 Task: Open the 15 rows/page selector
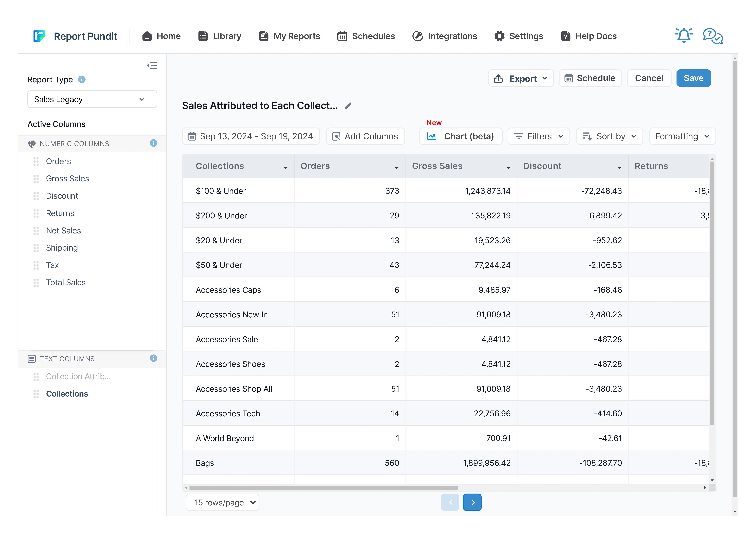click(222, 502)
